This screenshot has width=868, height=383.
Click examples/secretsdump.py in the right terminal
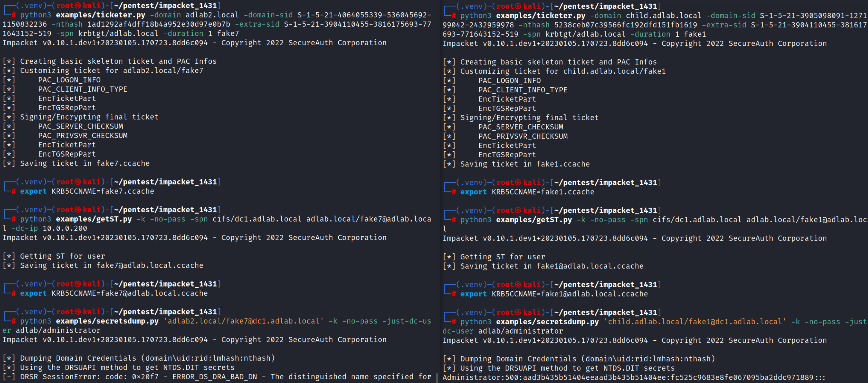[x=547, y=322]
